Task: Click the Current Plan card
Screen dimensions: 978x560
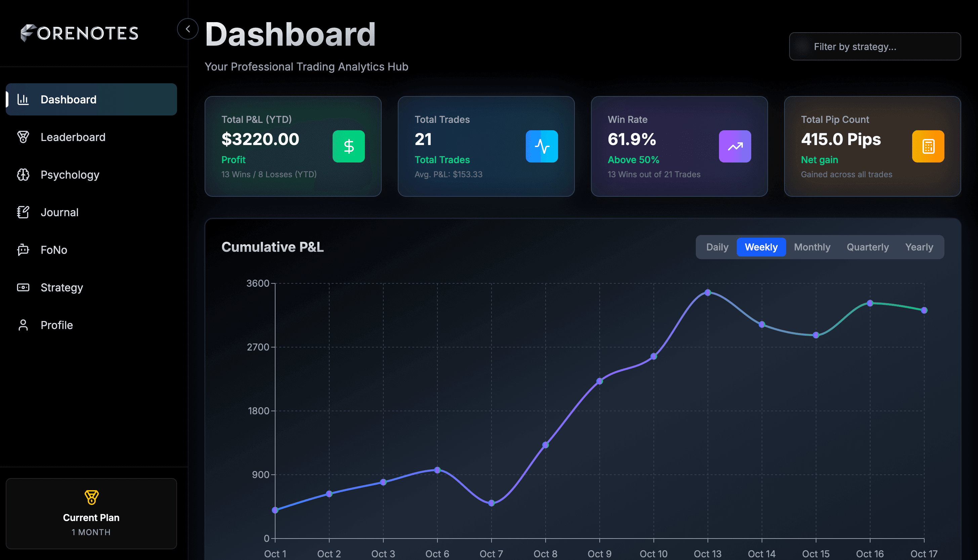Action: (x=91, y=513)
